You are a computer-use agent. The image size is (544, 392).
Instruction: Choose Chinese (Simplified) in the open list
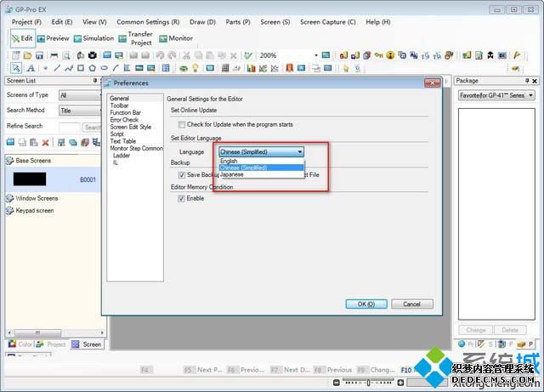pyautogui.click(x=262, y=168)
